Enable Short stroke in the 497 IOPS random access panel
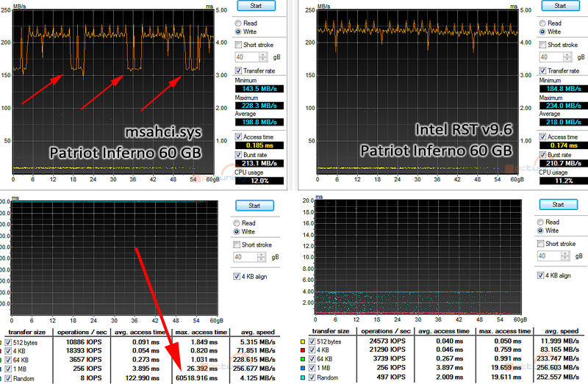 pos(540,244)
